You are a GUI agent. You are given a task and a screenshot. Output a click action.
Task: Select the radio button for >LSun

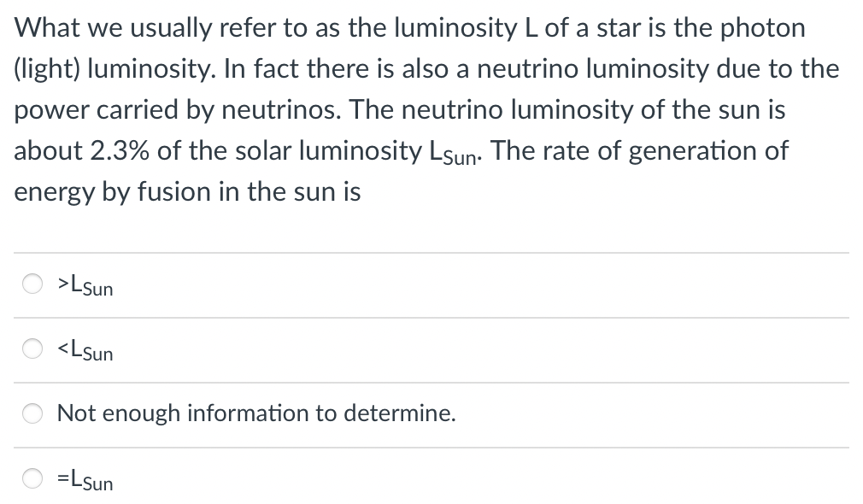point(32,284)
